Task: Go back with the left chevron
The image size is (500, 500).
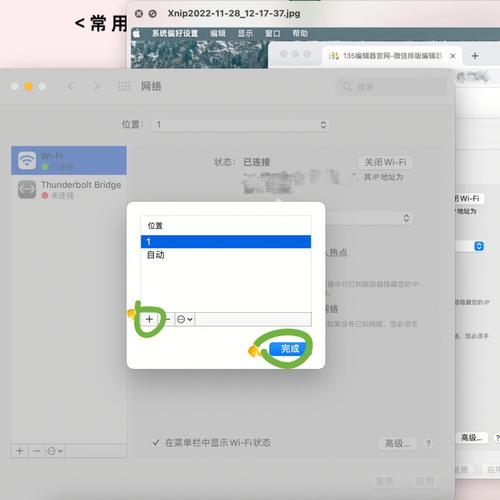Action: (x=71, y=86)
